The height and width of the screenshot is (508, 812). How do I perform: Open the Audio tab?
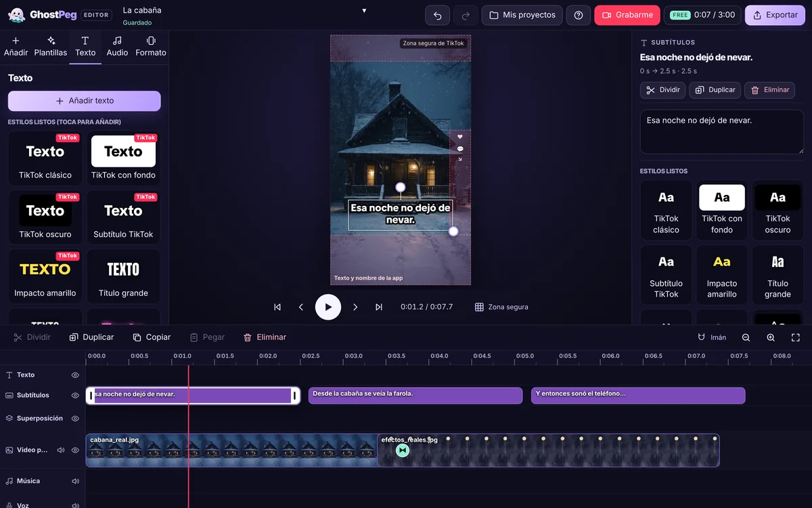117,47
